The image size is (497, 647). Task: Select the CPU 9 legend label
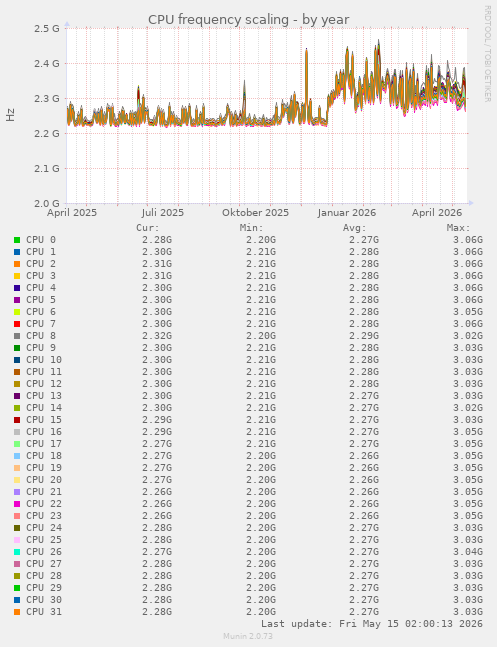click(x=41, y=347)
